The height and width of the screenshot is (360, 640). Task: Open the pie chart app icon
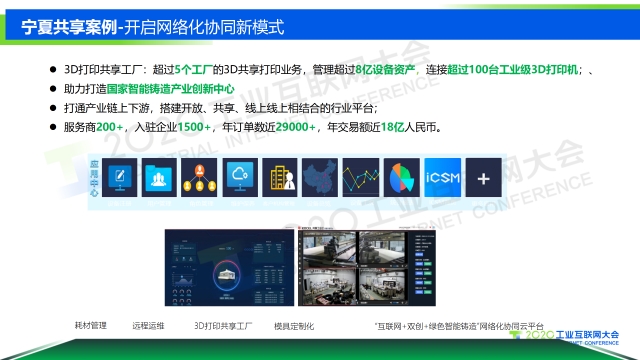(x=402, y=178)
